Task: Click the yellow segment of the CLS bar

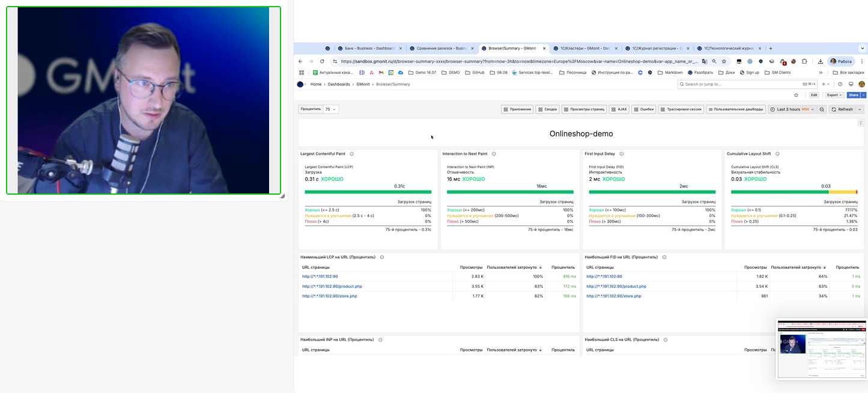Action: tap(842, 192)
